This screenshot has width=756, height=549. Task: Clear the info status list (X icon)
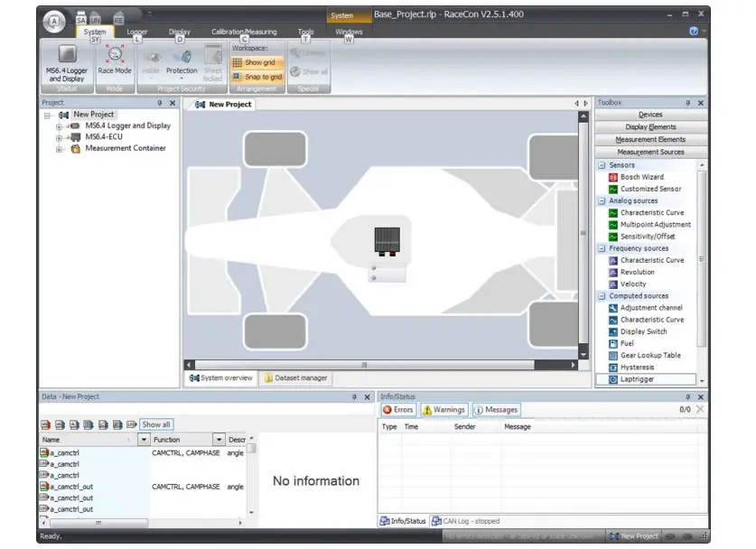pyautogui.click(x=700, y=409)
